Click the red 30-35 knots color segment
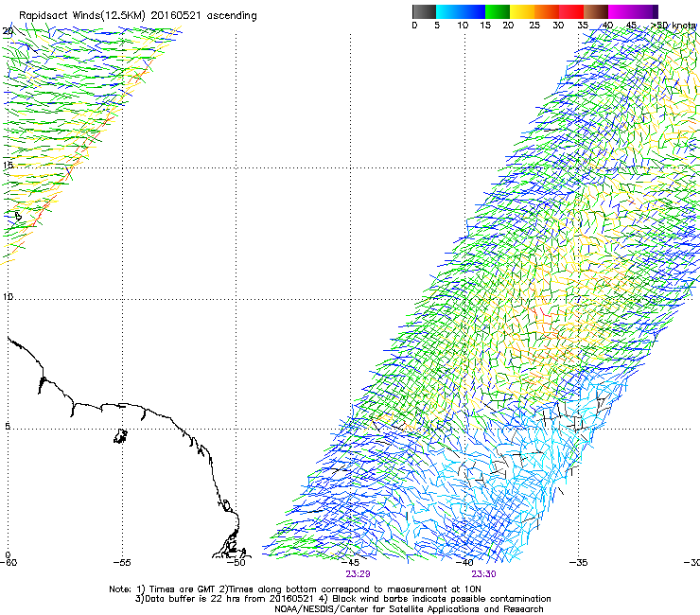Viewport: 700px width, 615px height. [571, 11]
